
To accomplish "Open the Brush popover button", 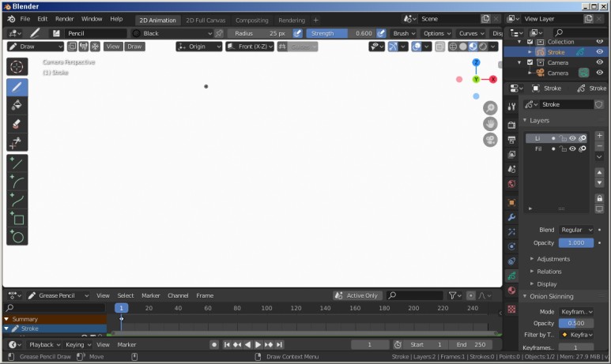I will pyautogui.click(x=404, y=33).
